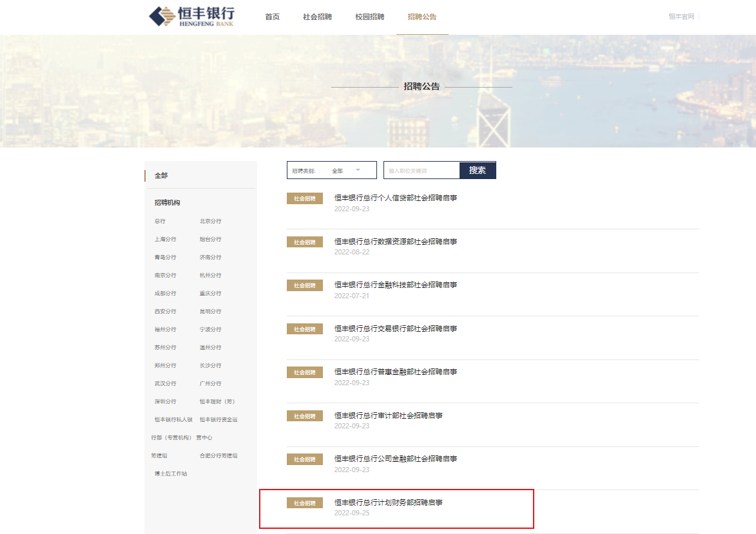Click 社会招聘 tag beside 数据资源部 posting
756x534 pixels.
tap(305, 242)
